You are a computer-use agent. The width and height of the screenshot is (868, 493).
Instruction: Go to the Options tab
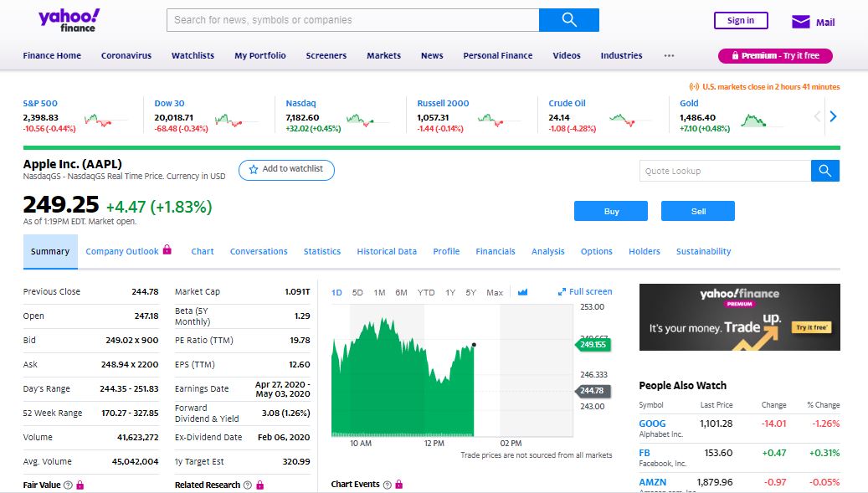(597, 251)
